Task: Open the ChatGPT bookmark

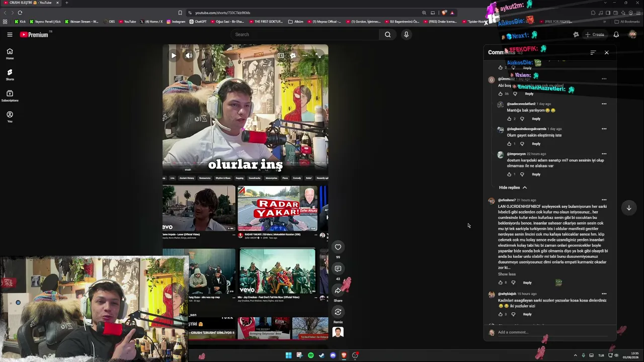Action: tap(198, 22)
